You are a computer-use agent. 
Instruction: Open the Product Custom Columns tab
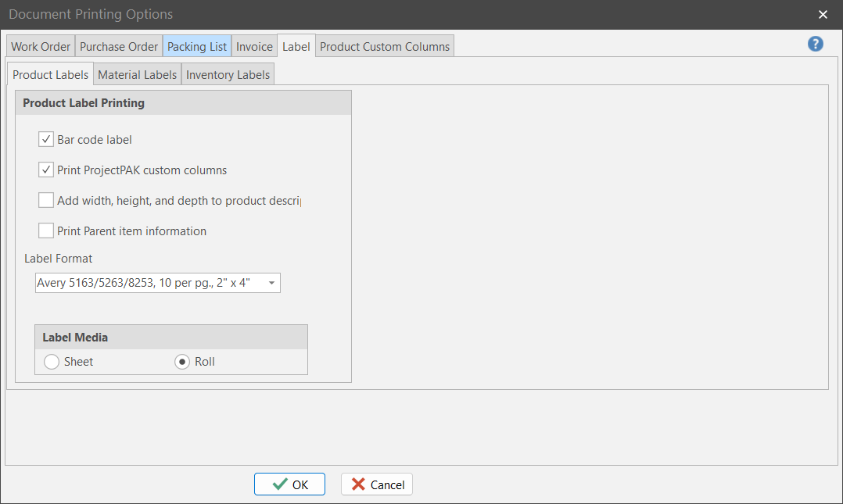click(385, 47)
